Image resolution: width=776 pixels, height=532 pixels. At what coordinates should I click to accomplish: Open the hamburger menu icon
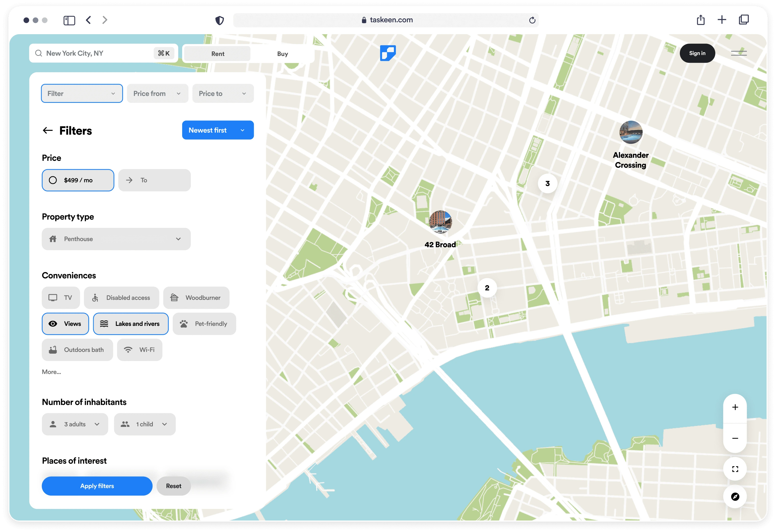coord(739,53)
